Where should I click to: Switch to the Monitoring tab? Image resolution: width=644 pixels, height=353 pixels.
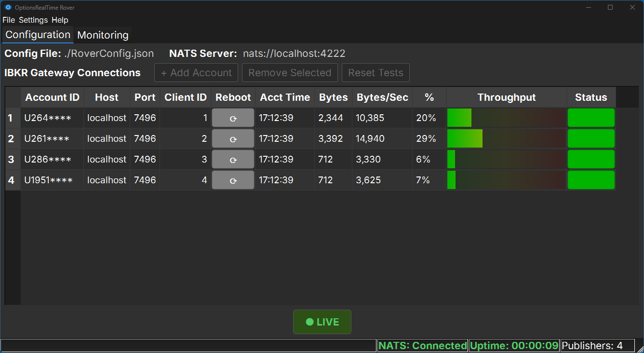click(103, 35)
